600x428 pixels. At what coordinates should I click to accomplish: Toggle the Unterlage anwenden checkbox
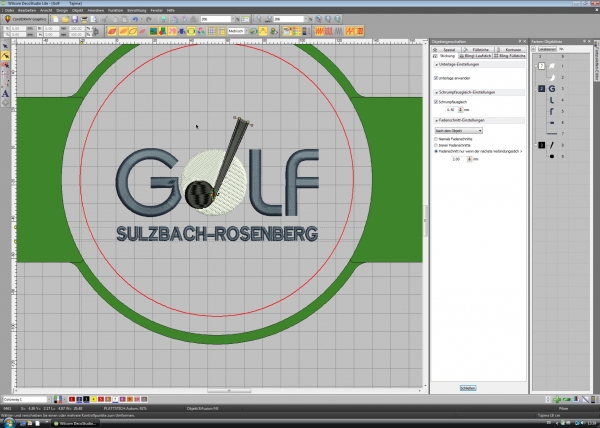436,78
